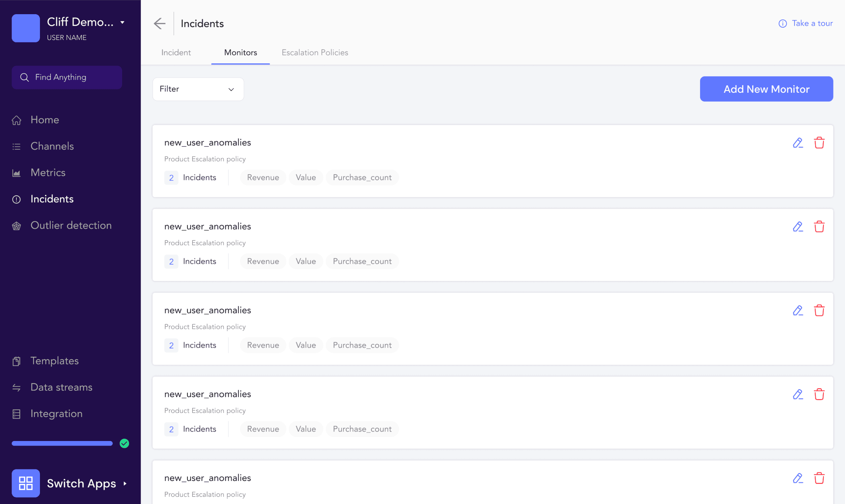This screenshot has height=504, width=845.
Task: Switch to the Escalation Policies tab
Action: [315, 53]
